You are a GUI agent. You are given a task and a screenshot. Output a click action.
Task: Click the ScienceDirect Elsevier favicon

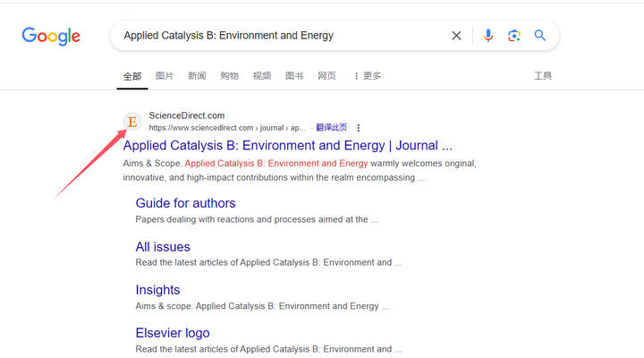(132, 122)
